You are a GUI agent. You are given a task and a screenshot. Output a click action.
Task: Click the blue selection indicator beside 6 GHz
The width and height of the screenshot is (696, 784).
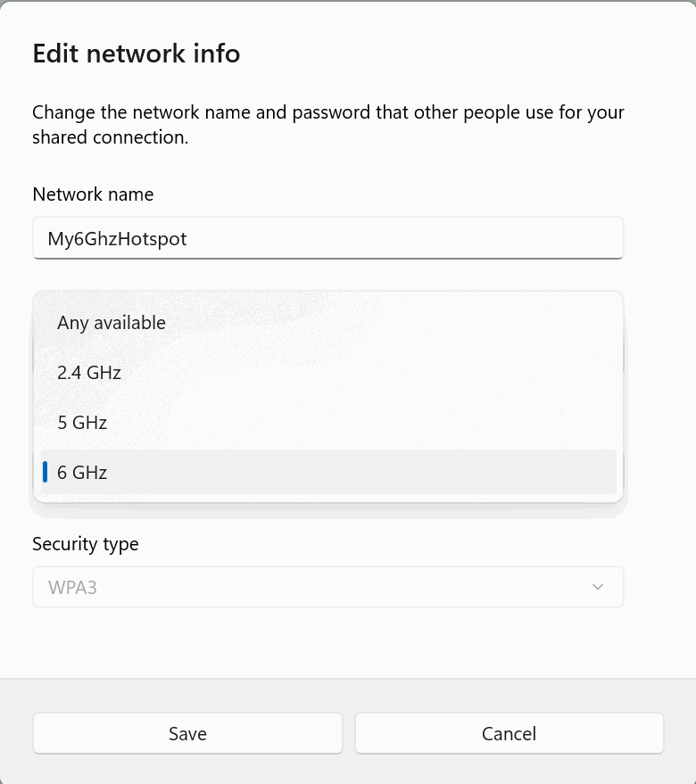[x=46, y=472]
